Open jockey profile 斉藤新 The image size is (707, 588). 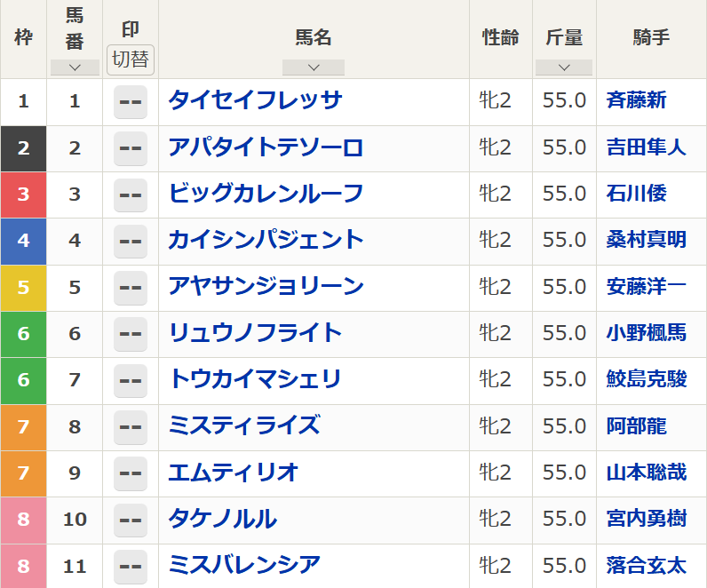tap(636, 101)
